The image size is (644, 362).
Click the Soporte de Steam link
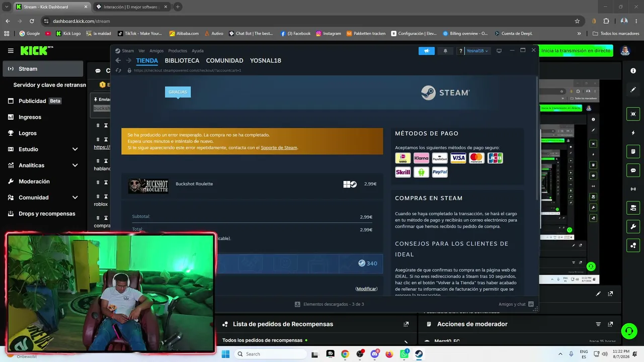[279, 148]
